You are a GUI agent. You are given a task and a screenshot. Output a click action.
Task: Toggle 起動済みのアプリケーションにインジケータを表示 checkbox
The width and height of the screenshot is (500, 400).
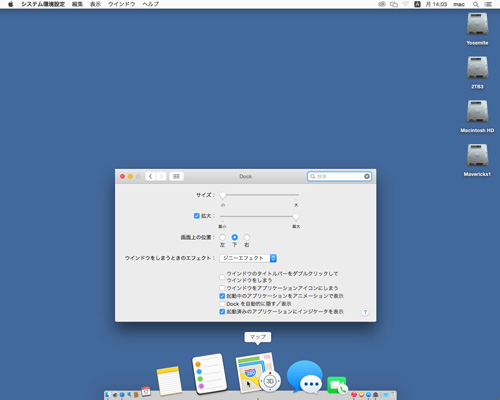pos(222,312)
